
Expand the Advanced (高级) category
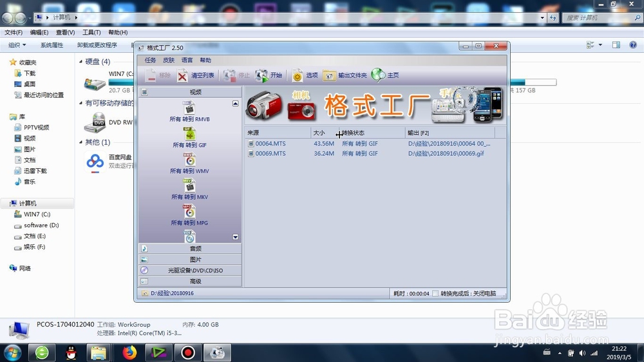tap(190, 281)
